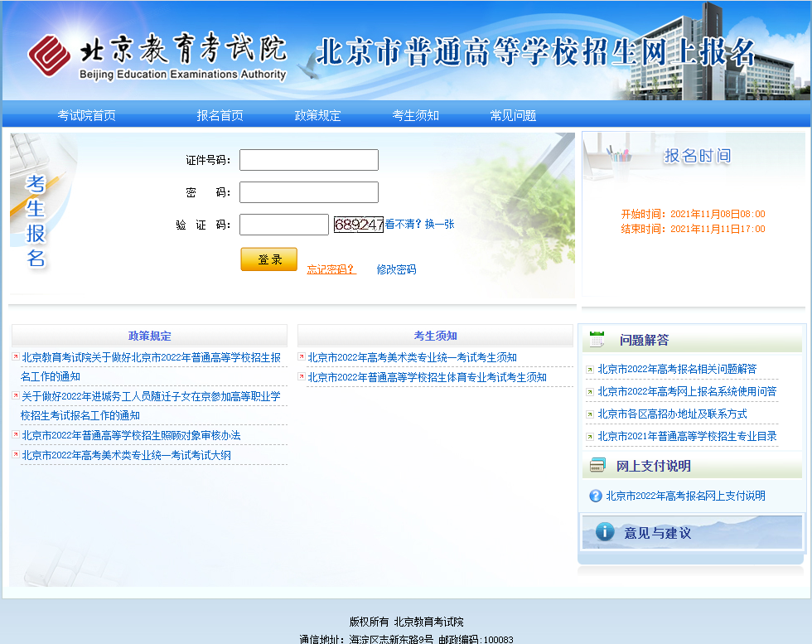Click the 忘记密码? link
The image size is (812, 644).
pos(331,269)
